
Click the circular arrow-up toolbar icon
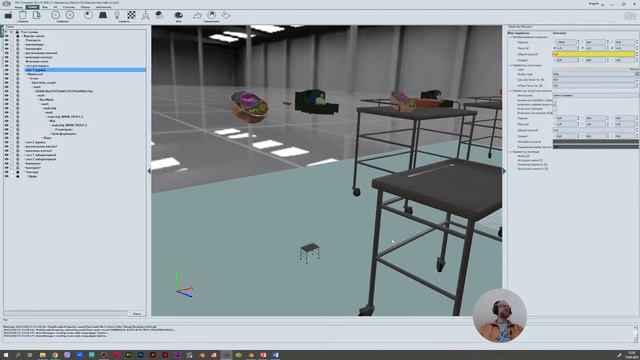[211, 16]
